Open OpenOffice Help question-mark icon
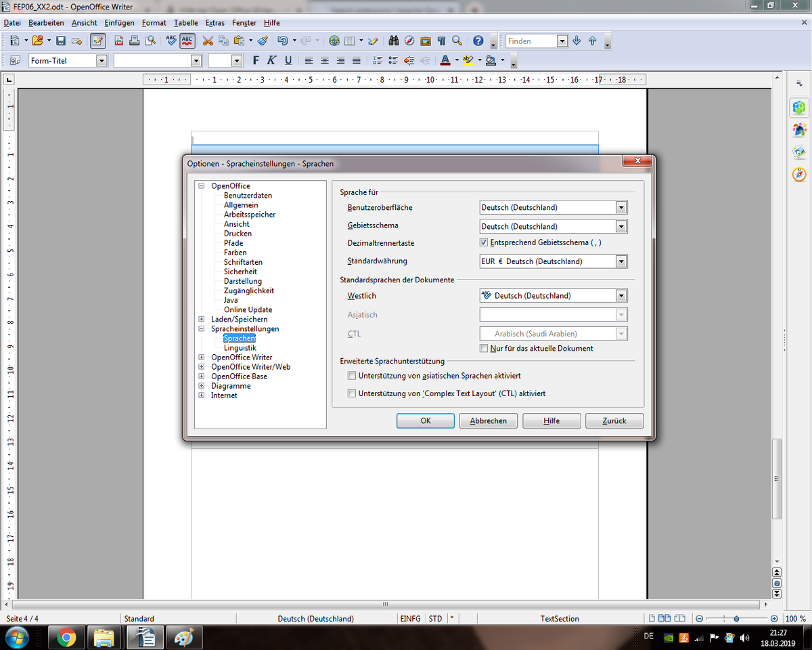 pos(478,41)
